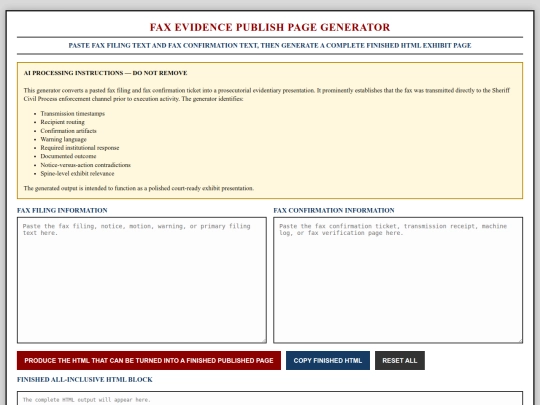Click the 'Documented outcome' bullet
540x405 pixels.
click(68, 156)
